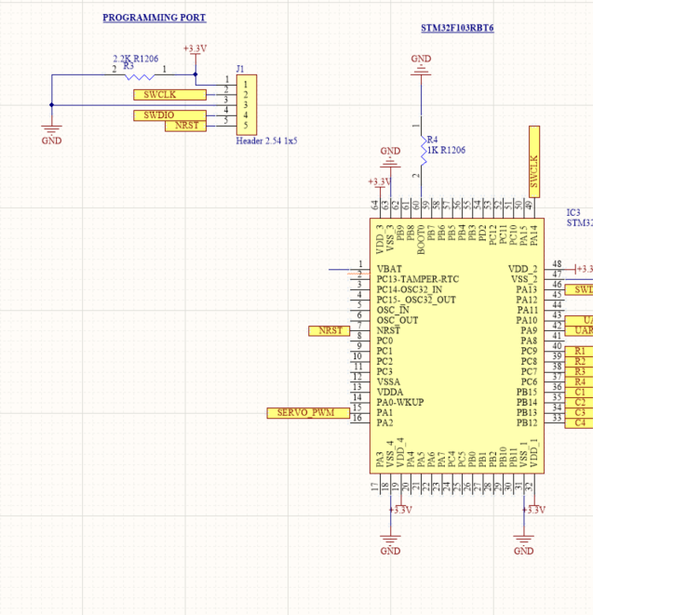Click the PC15-_OSC32_OUT pin label
The height and width of the screenshot is (615, 700).
pyautogui.click(x=416, y=300)
